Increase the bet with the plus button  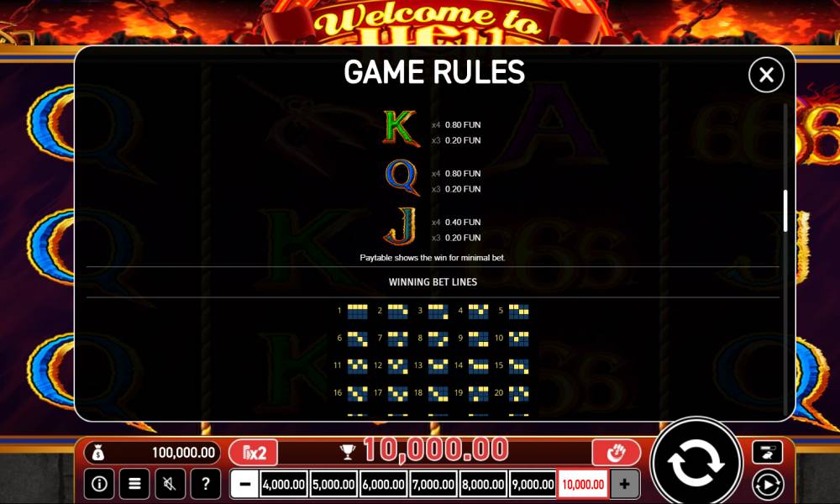pyautogui.click(x=625, y=484)
